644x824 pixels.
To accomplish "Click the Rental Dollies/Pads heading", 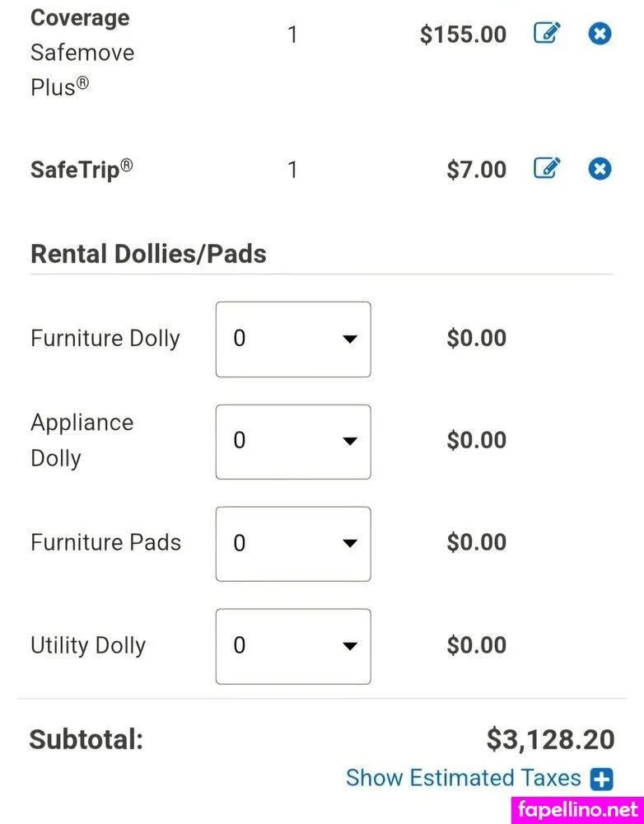I will [x=148, y=254].
